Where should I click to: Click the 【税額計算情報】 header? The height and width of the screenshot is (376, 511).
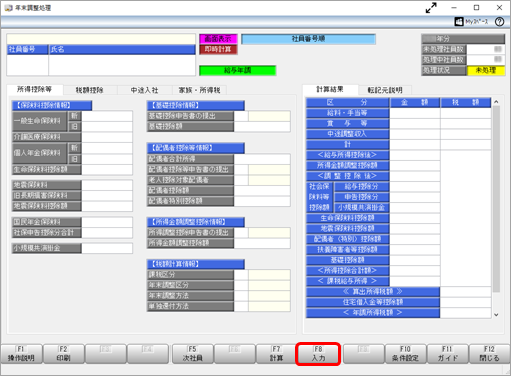click(x=196, y=264)
